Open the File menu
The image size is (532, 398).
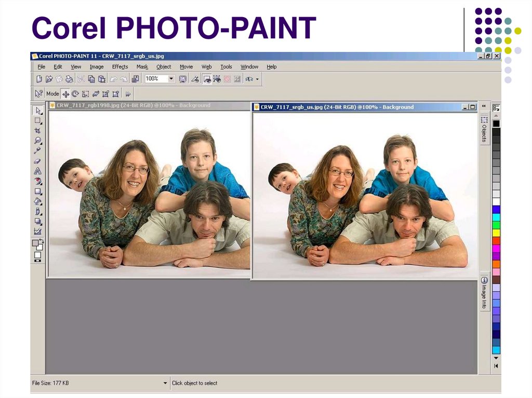coord(42,67)
